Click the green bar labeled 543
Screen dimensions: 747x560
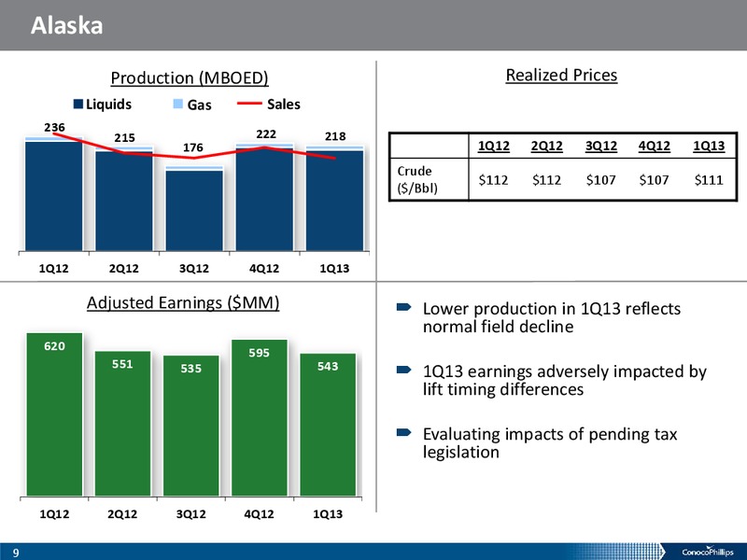coord(328,425)
